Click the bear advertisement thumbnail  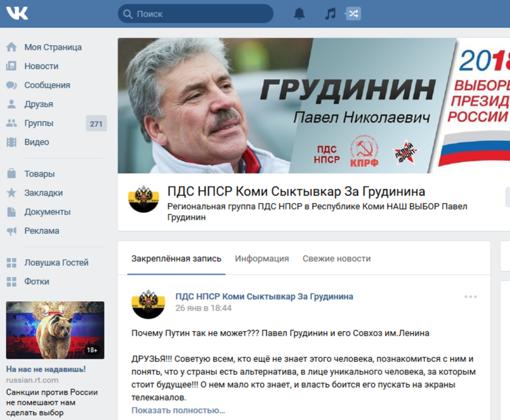click(55, 330)
